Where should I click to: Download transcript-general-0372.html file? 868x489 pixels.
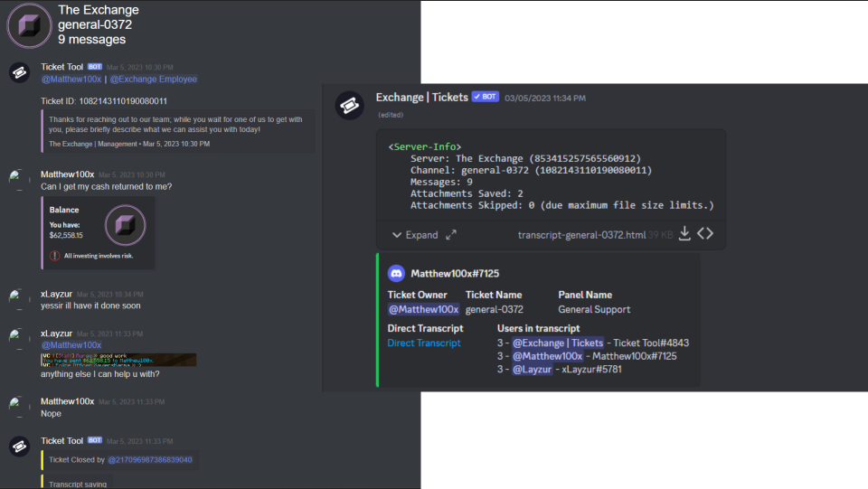(x=684, y=234)
